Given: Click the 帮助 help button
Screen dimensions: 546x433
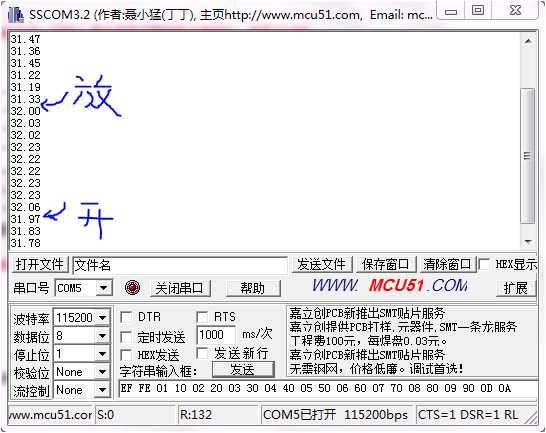Looking at the screenshot, I should point(253,288).
